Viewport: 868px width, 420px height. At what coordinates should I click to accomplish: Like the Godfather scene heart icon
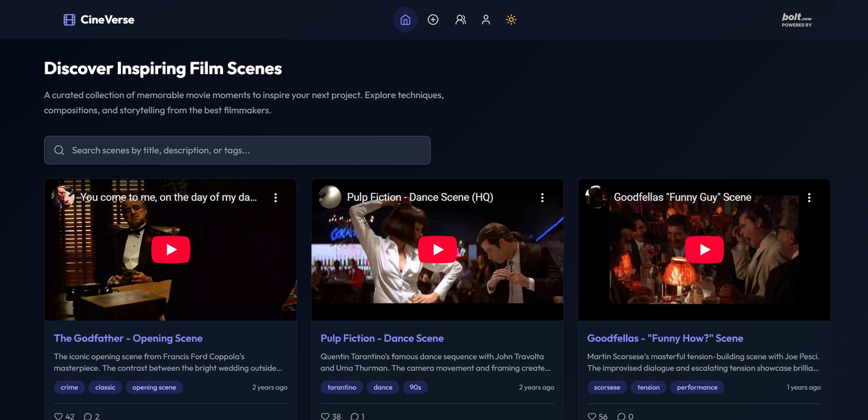point(58,416)
